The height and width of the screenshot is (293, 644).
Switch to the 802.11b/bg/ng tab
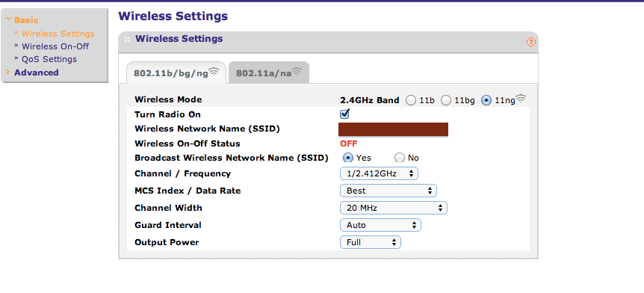pos(176,73)
